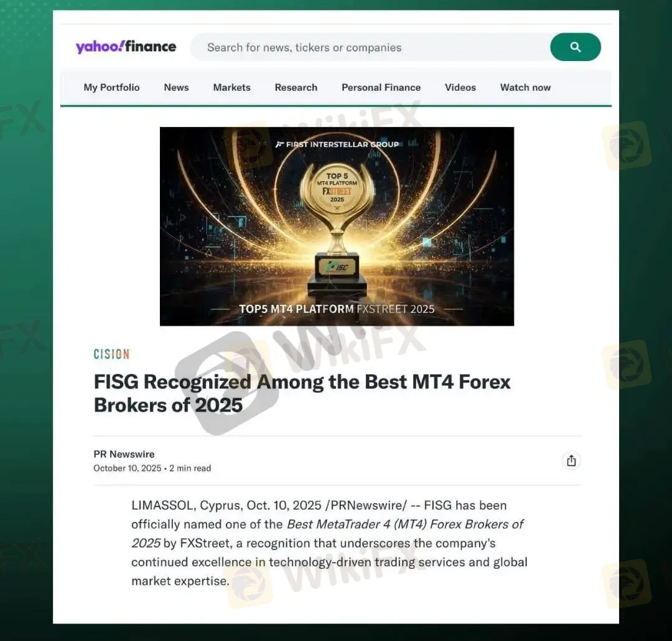Click the October 10, 2025 date text
This screenshot has width=672, height=641.
tap(128, 468)
